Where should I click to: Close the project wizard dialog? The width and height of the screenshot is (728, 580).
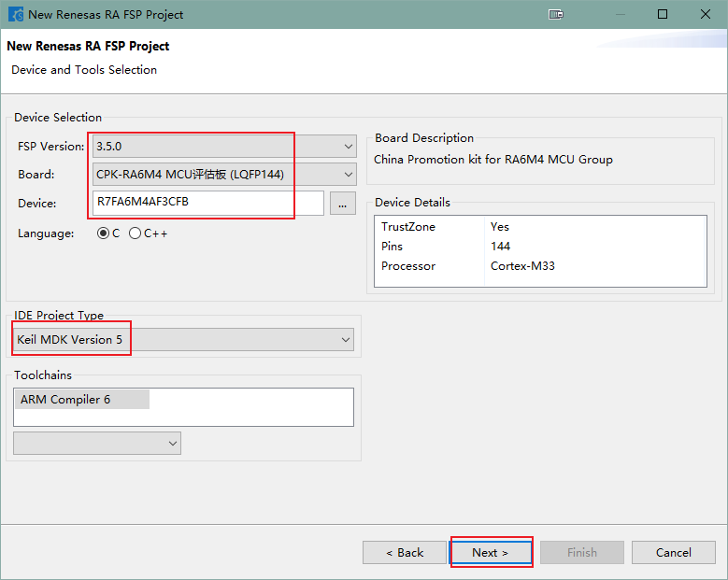point(705,15)
